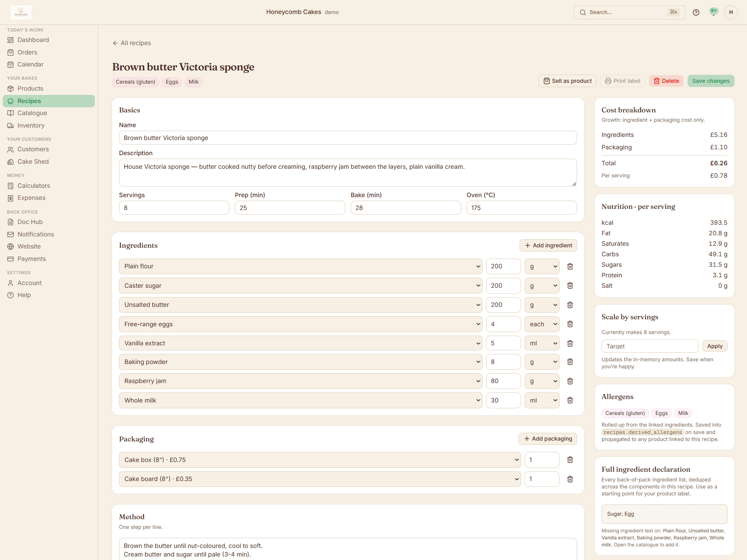Go back via All recipes link
Screen dimensions: 747x560
[132, 43]
